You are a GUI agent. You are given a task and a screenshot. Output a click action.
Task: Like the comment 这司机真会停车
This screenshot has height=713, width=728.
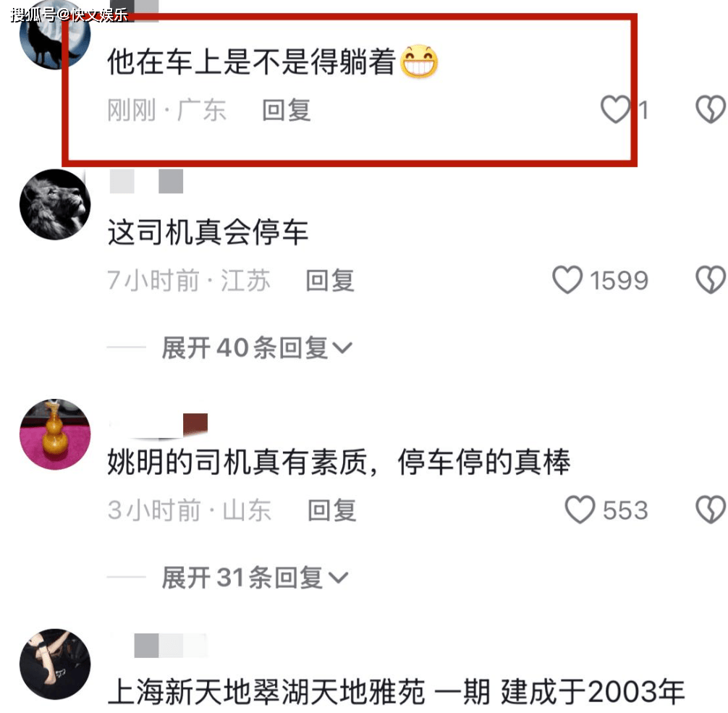(x=567, y=280)
